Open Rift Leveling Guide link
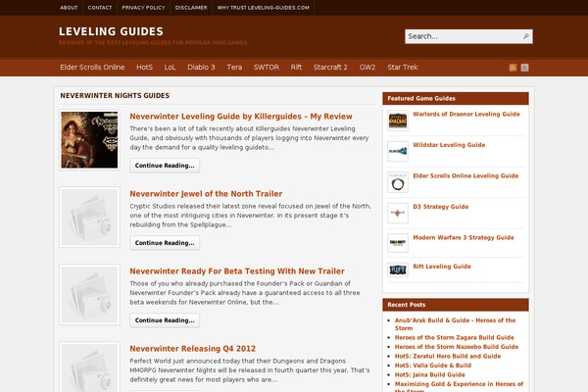 (442, 267)
